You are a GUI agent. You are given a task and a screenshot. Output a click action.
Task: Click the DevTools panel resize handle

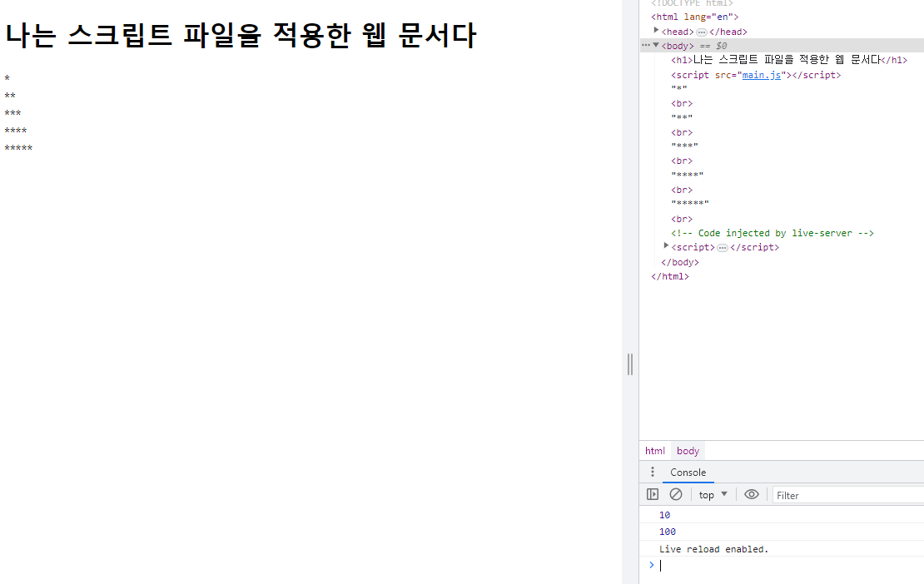(x=630, y=364)
